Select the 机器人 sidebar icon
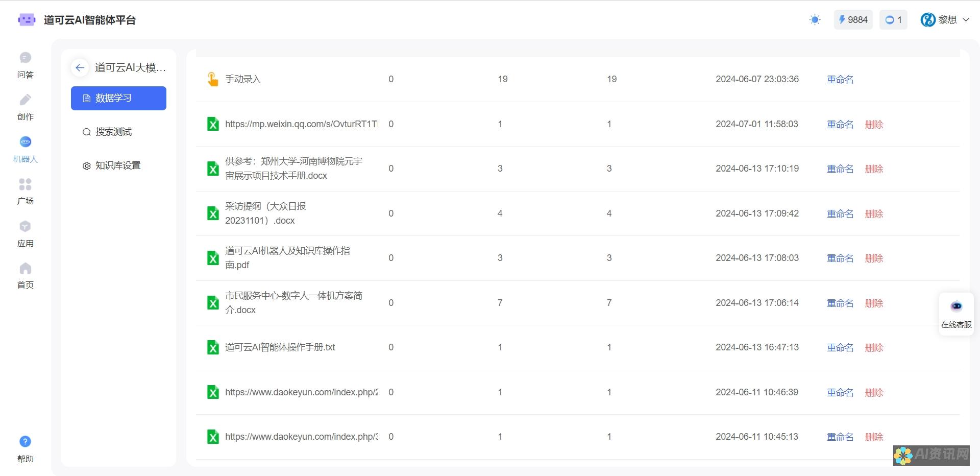980x476 pixels. (x=25, y=141)
